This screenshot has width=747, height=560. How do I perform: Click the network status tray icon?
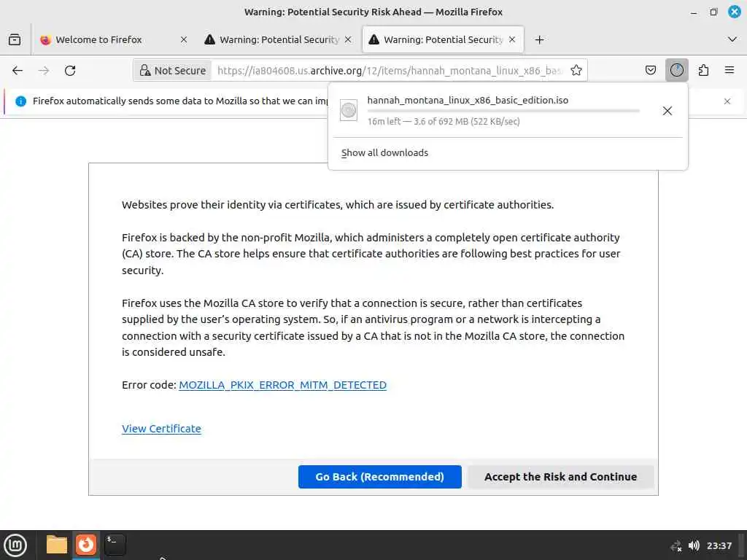676,545
